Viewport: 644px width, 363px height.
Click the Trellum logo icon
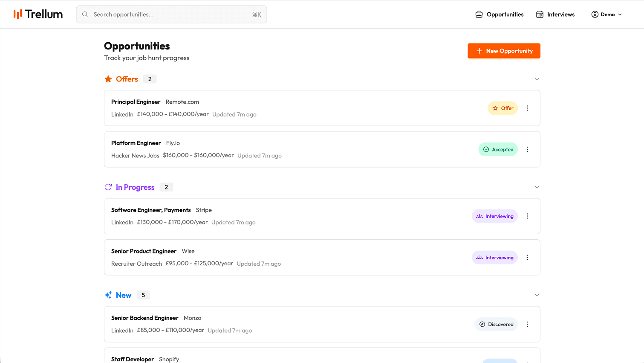[17, 15]
